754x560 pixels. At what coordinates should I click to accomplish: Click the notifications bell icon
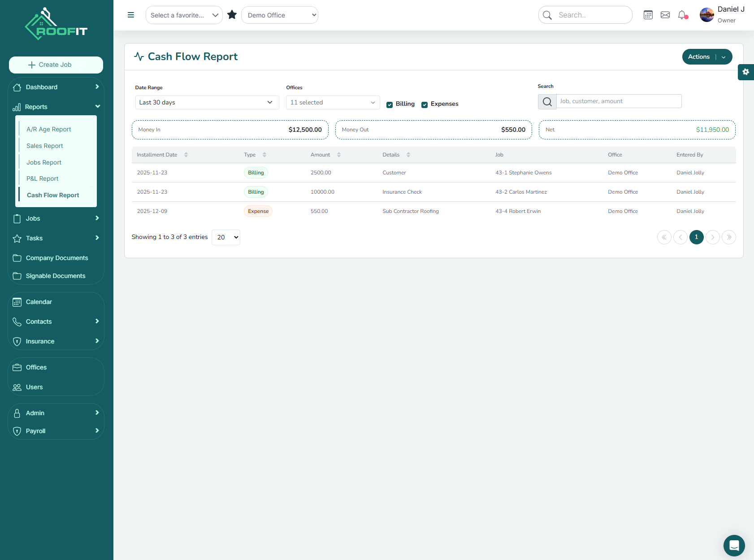pyautogui.click(x=682, y=15)
